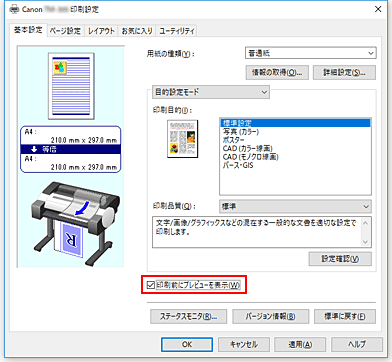The image size is (392, 362).
Task: Select ポスター in the print purpose list
Action: (295, 140)
